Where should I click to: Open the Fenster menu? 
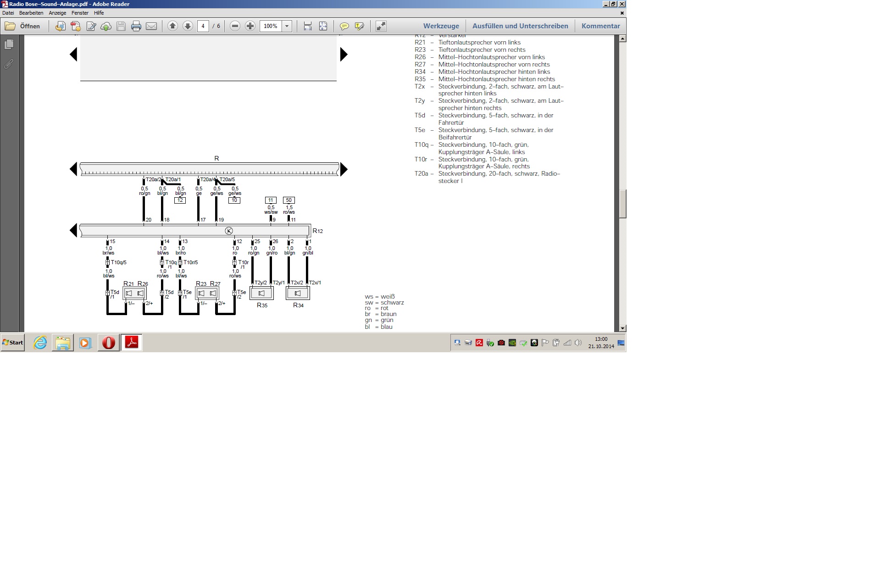coord(80,13)
